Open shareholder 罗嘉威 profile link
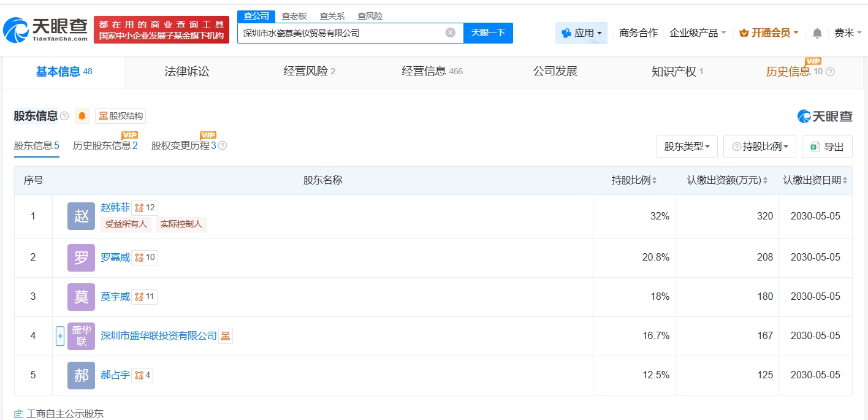868x420 pixels. tap(115, 258)
